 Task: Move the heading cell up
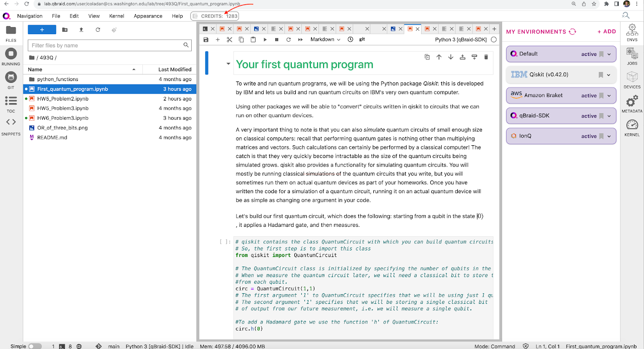[439, 57]
